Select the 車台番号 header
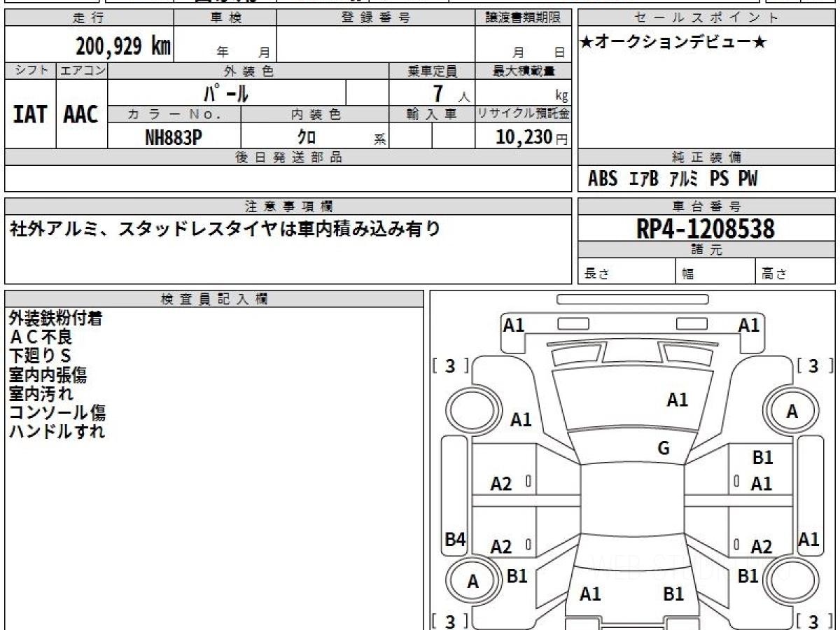The image size is (840, 630). tap(706, 206)
